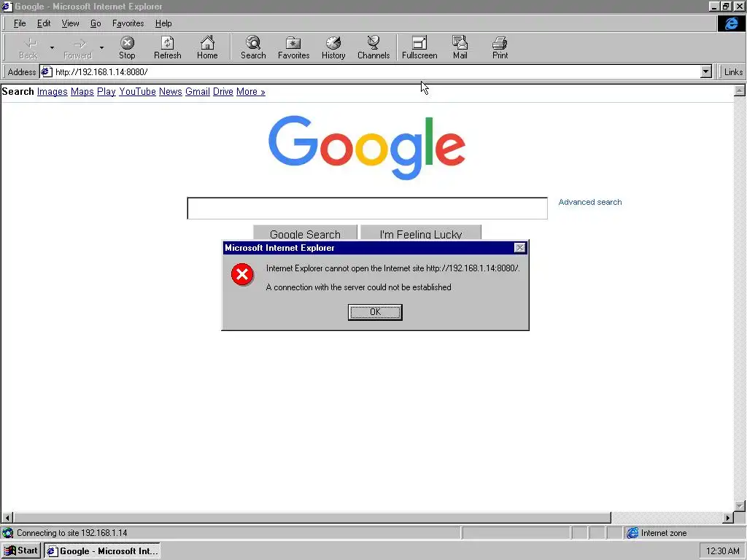
Task: Open the Windows Start menu
Action: click(21, 551)
